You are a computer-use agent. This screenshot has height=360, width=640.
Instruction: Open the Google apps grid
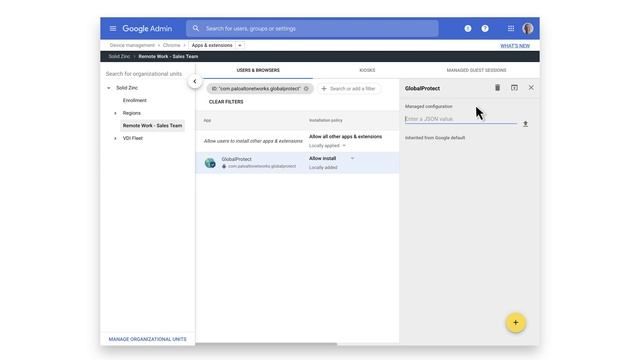511,29
